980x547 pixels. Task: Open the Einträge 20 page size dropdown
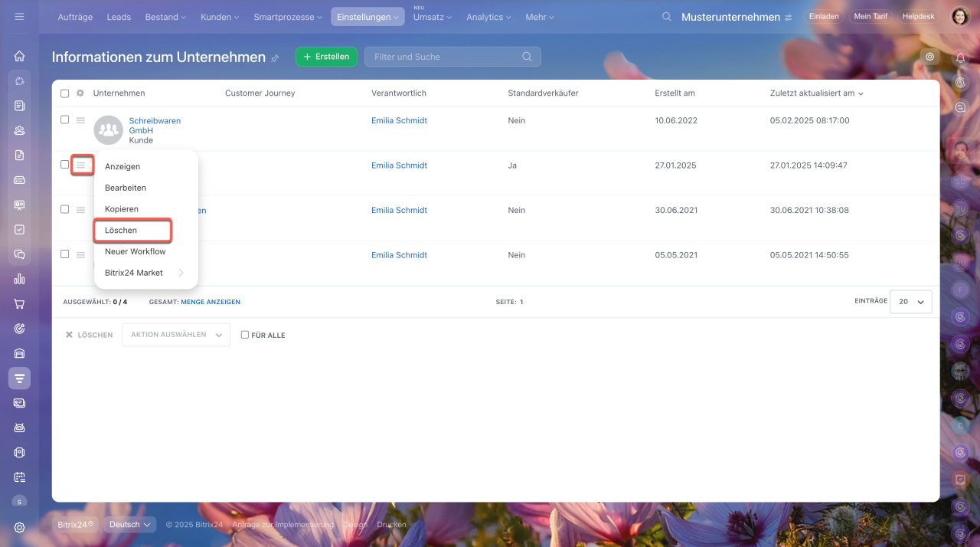(910, 302)
